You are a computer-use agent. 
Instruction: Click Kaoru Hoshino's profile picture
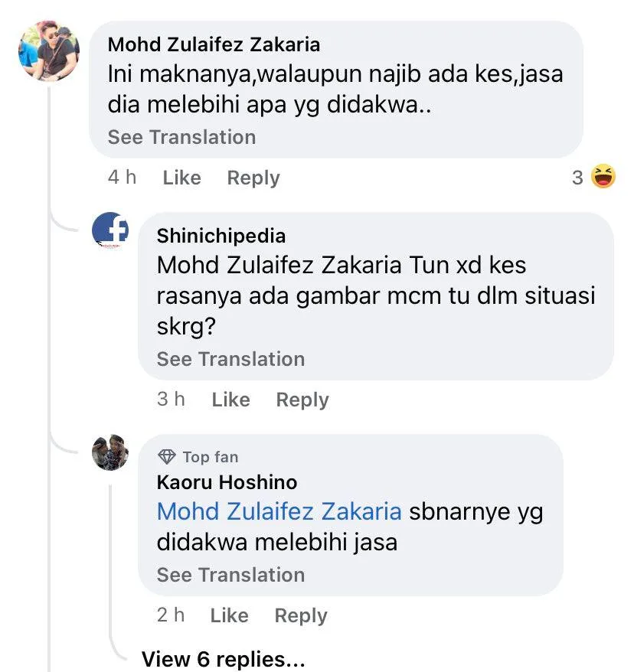[110, 452]
